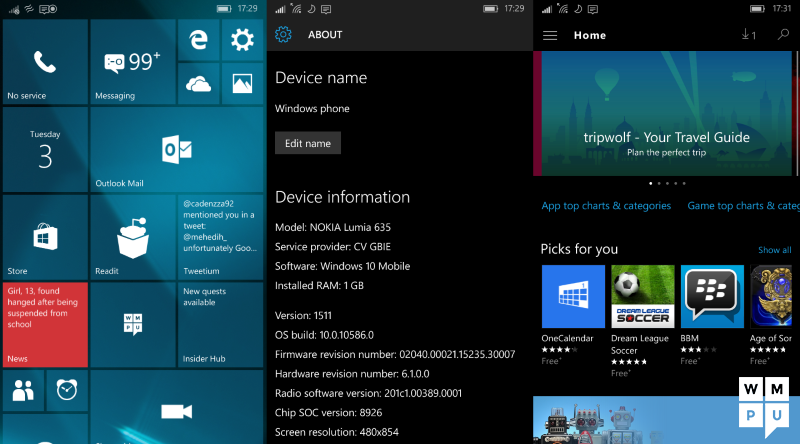This screenshot has height=444, width=800.
Task: Select the last carousel dot under the banner
Action: [x=684, y=183]
